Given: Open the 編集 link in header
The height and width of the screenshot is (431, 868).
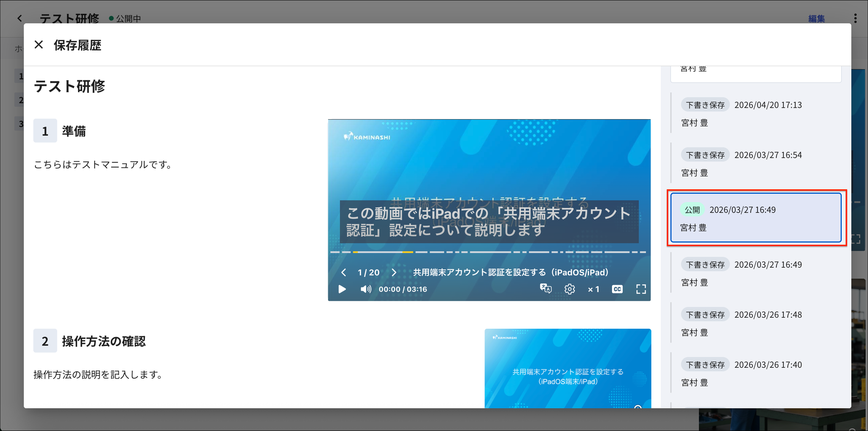Looking at the screenshot, I should [816, 19].
